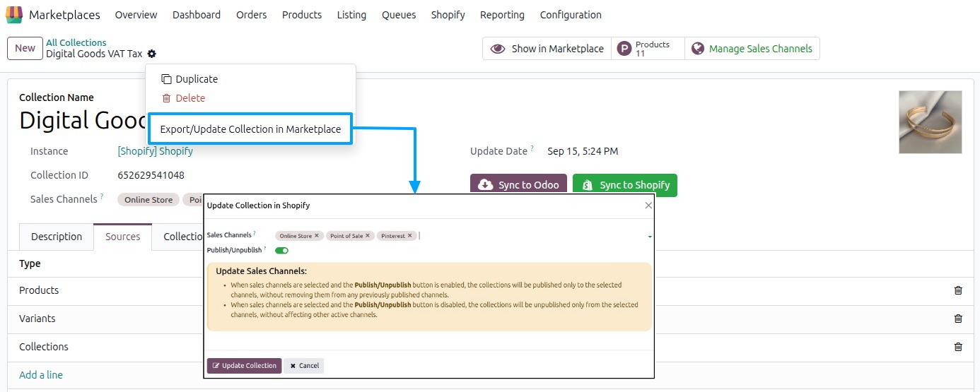Click the globe icon on Manage Sales Channels
Screen dimensions: 980x392
click(698, 49)
